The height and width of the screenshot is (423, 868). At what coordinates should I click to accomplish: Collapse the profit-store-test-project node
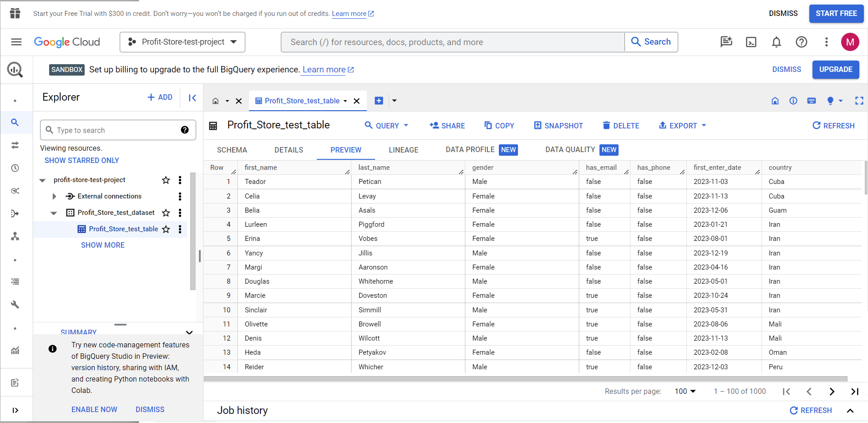[x=42, y=180]
